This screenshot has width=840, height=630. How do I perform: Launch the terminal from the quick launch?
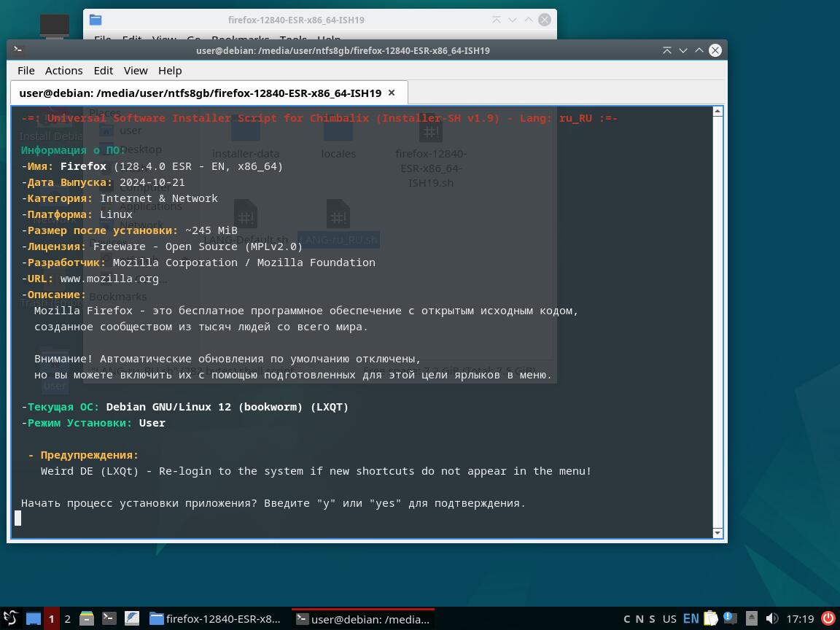click(x=109, y=618)
